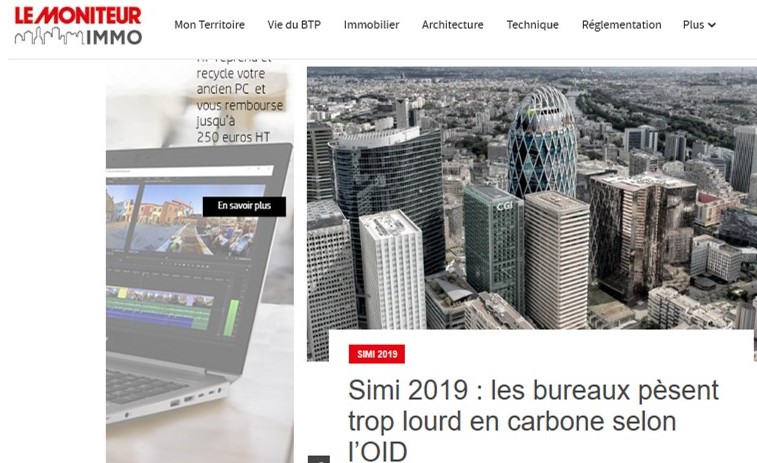Click the En savoir plus button
The image size is (757, 463).
click(244, 206)
